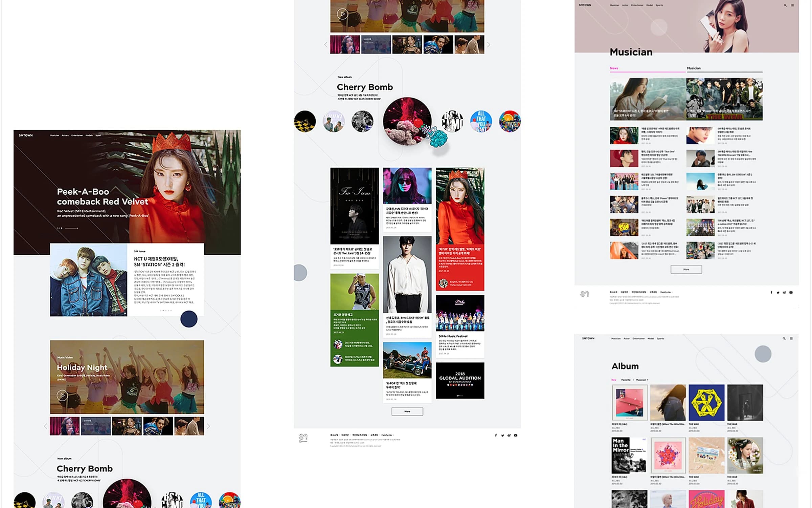Image resolution: width=812 pixels, height=508 pixels.
Task: Select the yellow EXO The War album cover
Action: (x=706, y=403)
